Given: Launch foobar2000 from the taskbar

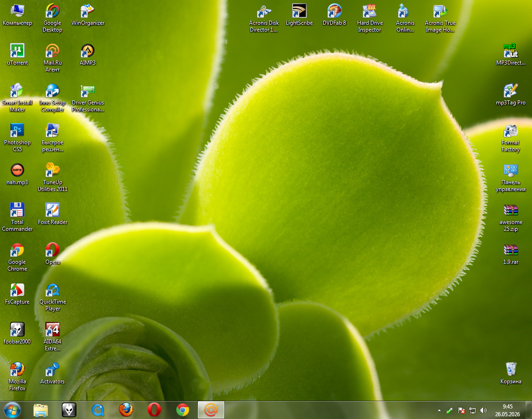Looking at the screenshot, I should 69,410.
